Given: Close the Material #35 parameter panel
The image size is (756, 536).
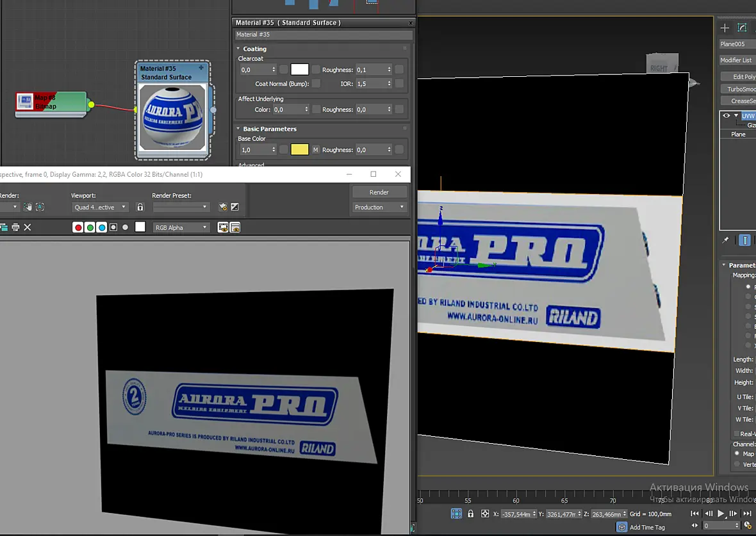Looking at the screenshot, I should pyautogui.click(x=410, y=22).
